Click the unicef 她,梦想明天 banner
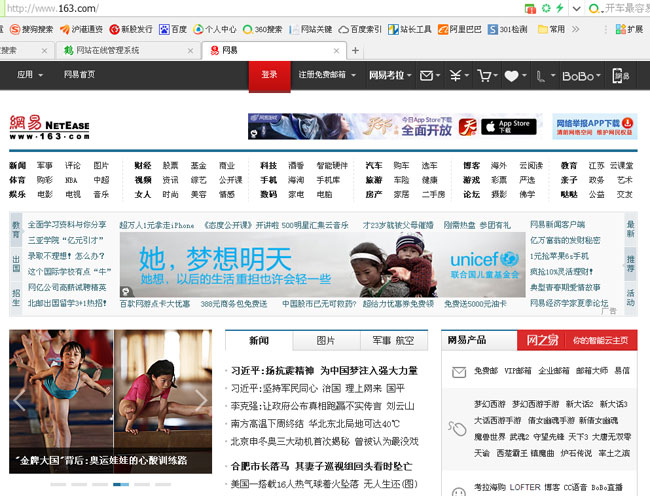The width and height of the screenshot is (650, 496). tap(323, 264)
